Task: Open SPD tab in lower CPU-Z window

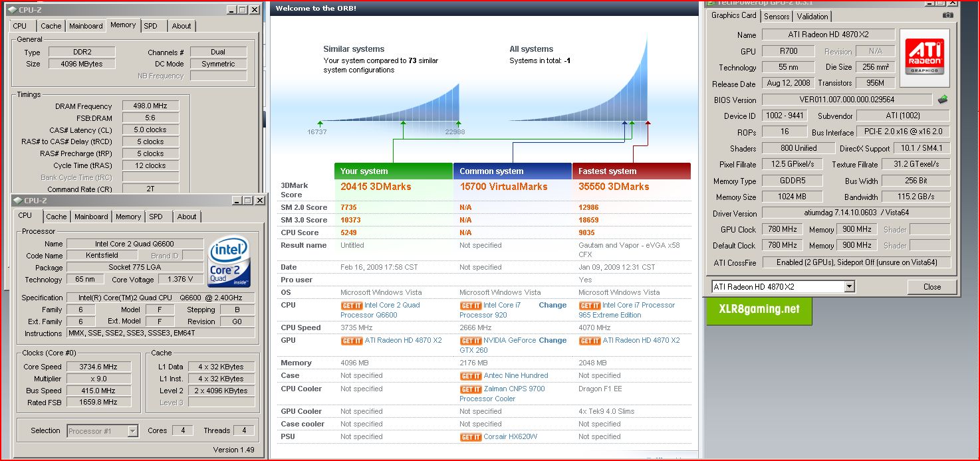Action: click(156, 217)
